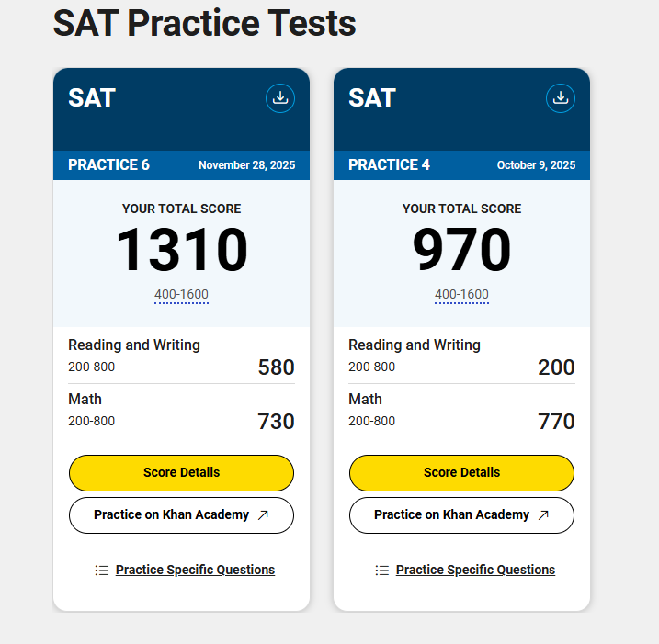659x644 pixels.
Task: Open Score Details for Practice 4
Action: (x=461, y=472)
